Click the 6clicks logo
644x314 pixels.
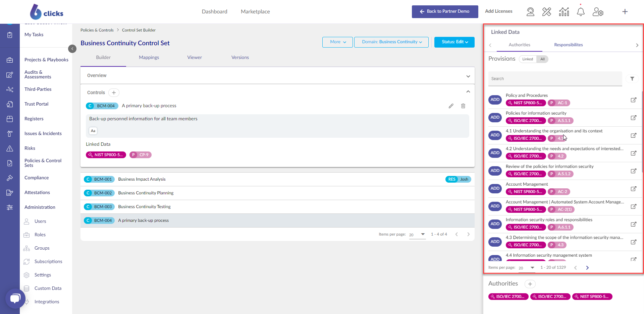[46, 12]
